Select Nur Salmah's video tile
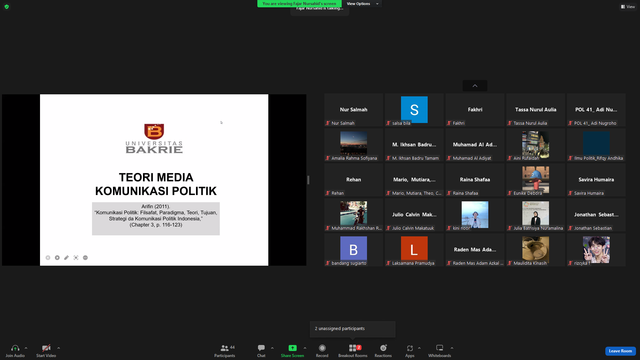Viewport: 640px width, 360px height. click(353, 110)
